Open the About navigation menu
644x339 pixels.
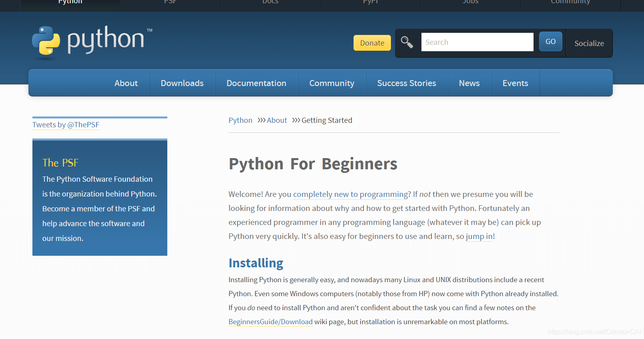coord(126,83)
